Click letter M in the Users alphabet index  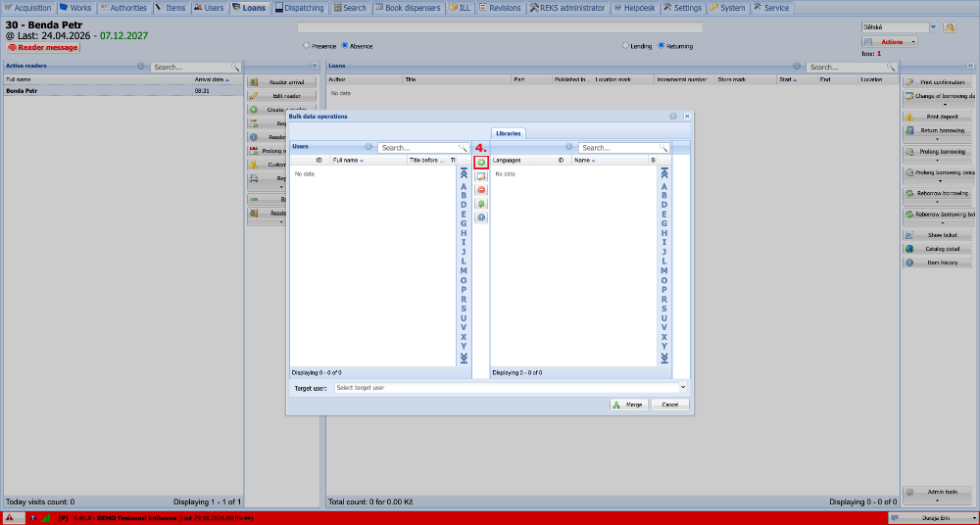tap(464, 270)
